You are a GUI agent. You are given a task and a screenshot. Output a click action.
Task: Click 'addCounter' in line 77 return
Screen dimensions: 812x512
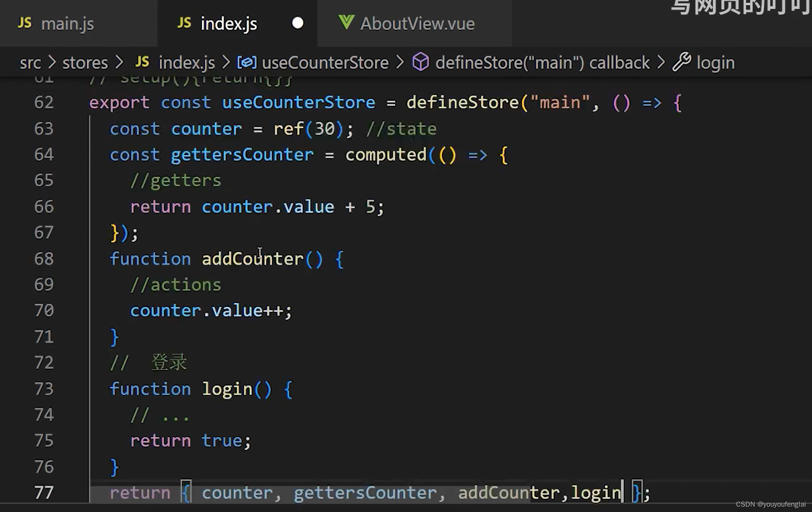(x=509, y=493)
